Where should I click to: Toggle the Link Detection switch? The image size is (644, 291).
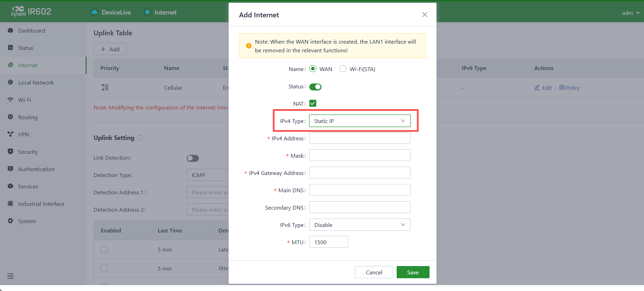[193, 158]
